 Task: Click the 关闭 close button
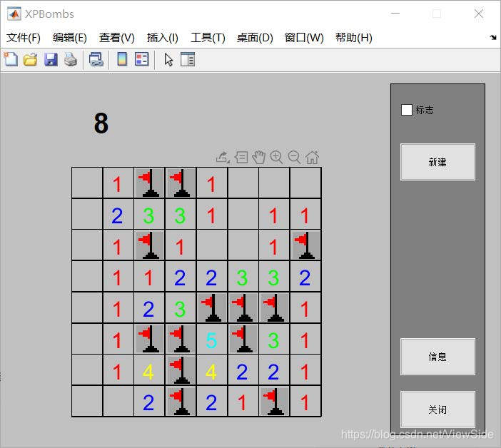[x=437, y=409]
